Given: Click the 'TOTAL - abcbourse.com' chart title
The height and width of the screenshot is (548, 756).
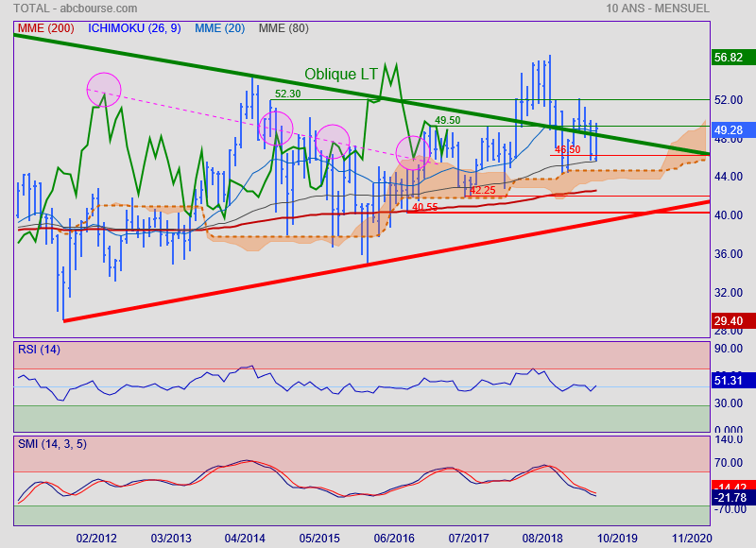Looking at the screenshot, I should pos(76,9).
